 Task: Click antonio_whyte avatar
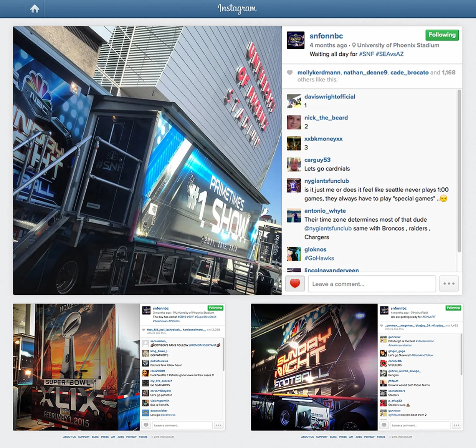click(294, 216)
